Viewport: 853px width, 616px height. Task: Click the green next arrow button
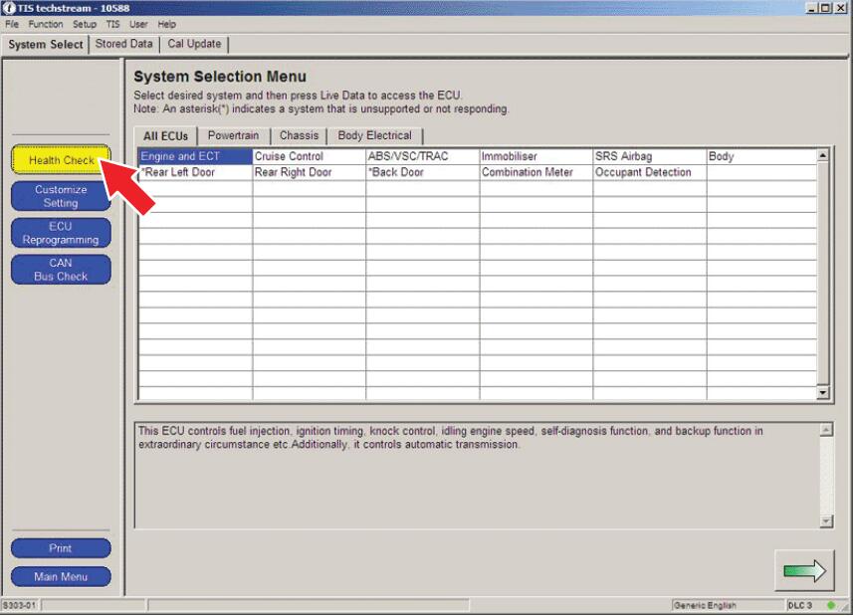coord(804,570)
